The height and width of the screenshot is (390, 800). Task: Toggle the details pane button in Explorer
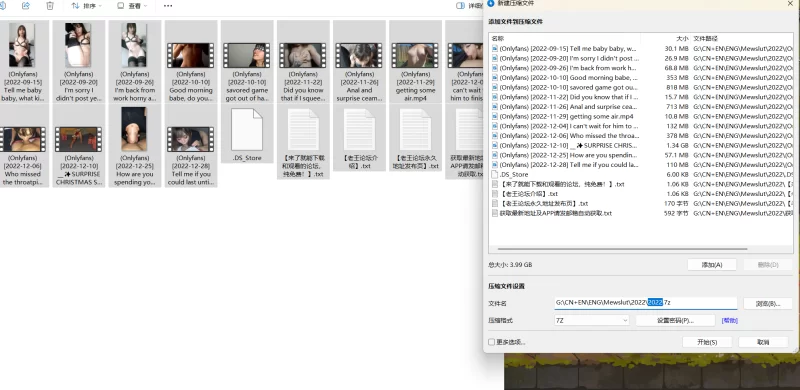point(468,6)
